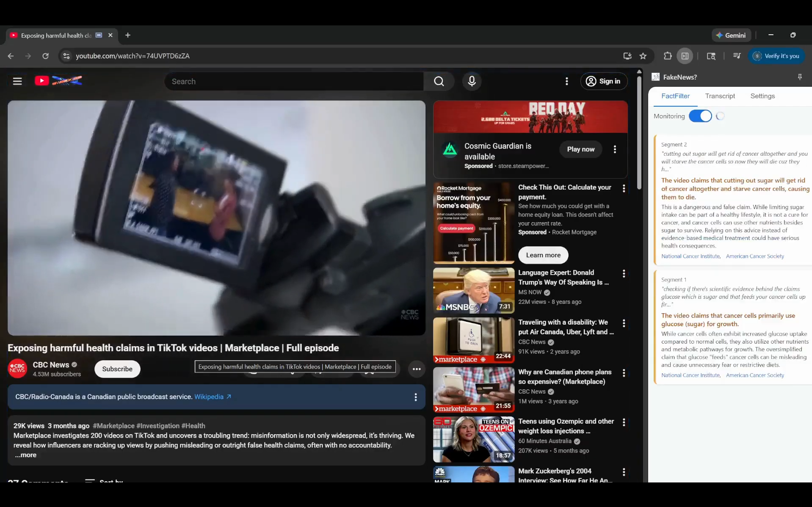Viewport: 812px width, 507px height.
Task: Click the install app icon in address bar
Action: [627, 56]
